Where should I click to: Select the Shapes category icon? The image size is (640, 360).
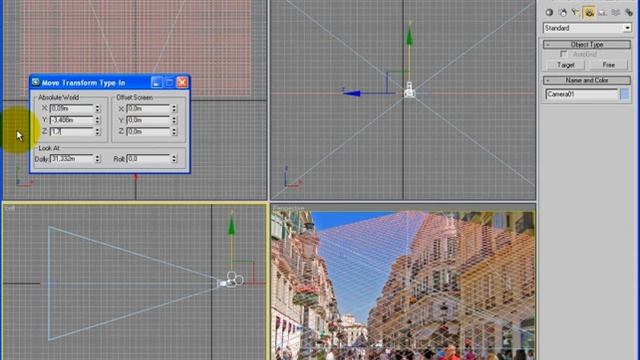click(x=563, y=13)
